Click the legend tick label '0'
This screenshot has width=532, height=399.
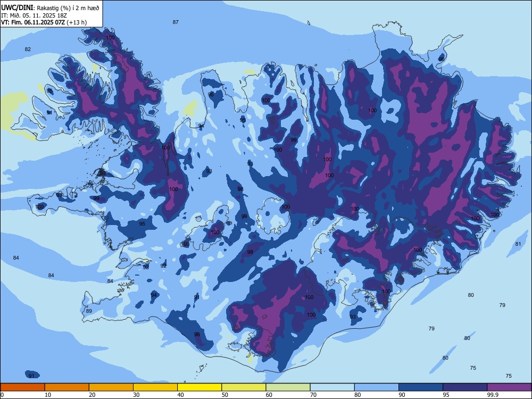pyautogui.click(x=2, y=395)
